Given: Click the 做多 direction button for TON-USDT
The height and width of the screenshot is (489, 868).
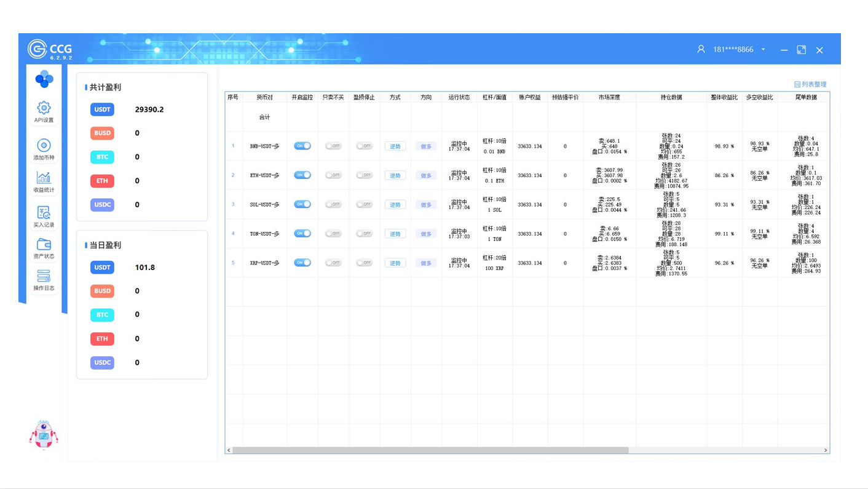Looking at the screenshot, I should click(x=426, y=234).
